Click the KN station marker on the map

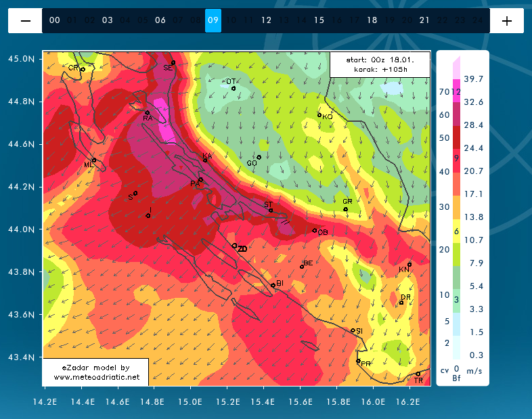click(409, 265)
